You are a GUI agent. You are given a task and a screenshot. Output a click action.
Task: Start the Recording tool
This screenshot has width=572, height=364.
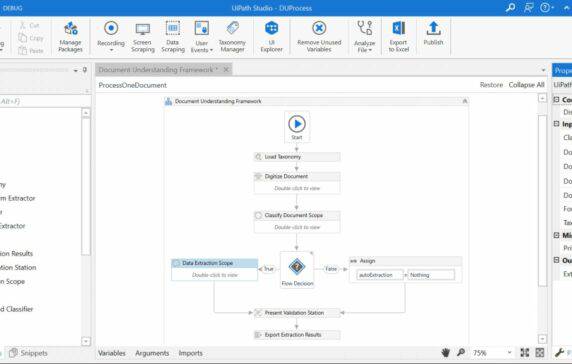pyautogui.click(x=111, y=34)
